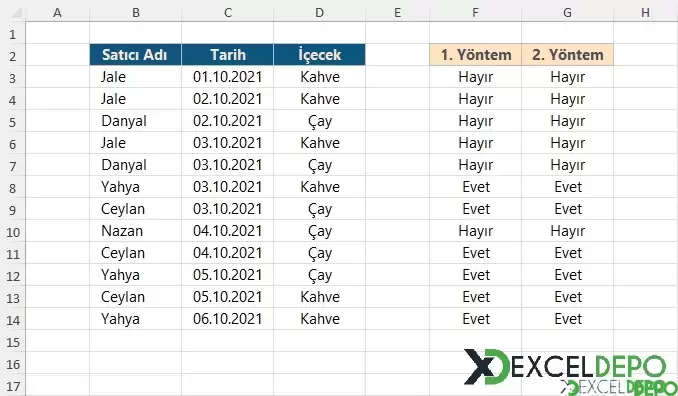Click the Satıcı Adı header cell

click(x=136, y=55)
